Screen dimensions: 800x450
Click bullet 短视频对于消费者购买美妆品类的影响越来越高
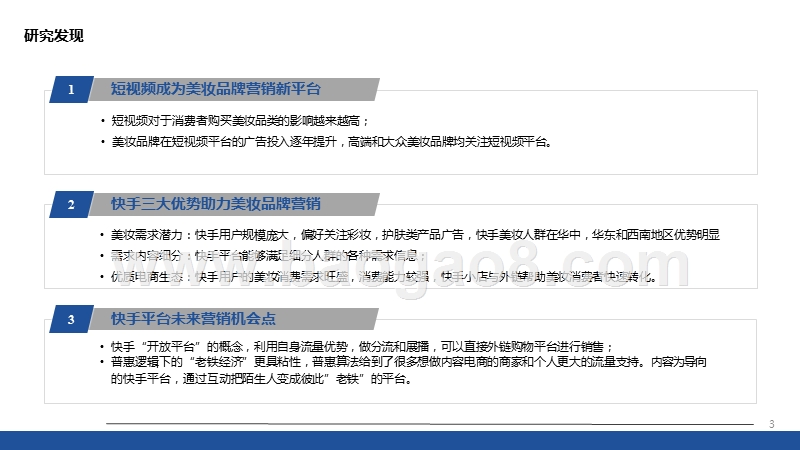pyautogui.click(x=240, y=121)
